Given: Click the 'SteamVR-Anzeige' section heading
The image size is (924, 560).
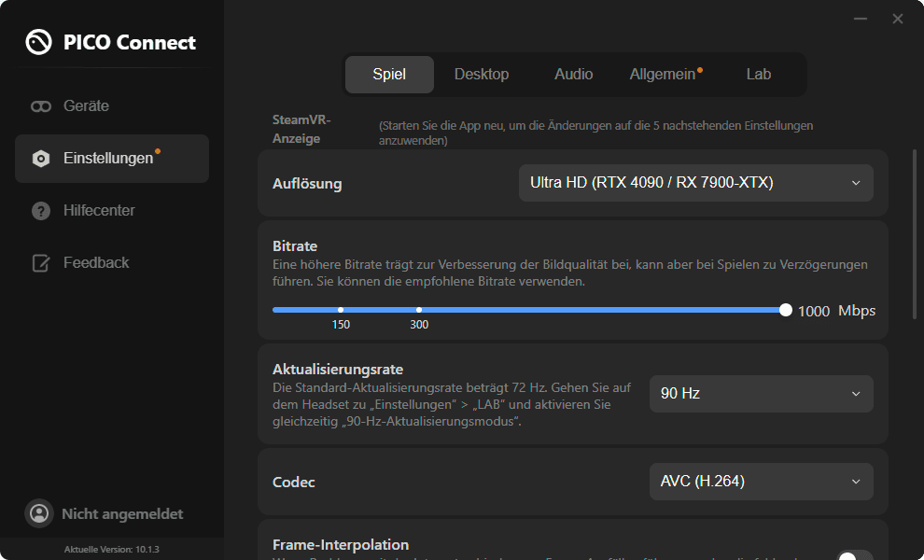Looking at the screenshot, I should [301, 129].
